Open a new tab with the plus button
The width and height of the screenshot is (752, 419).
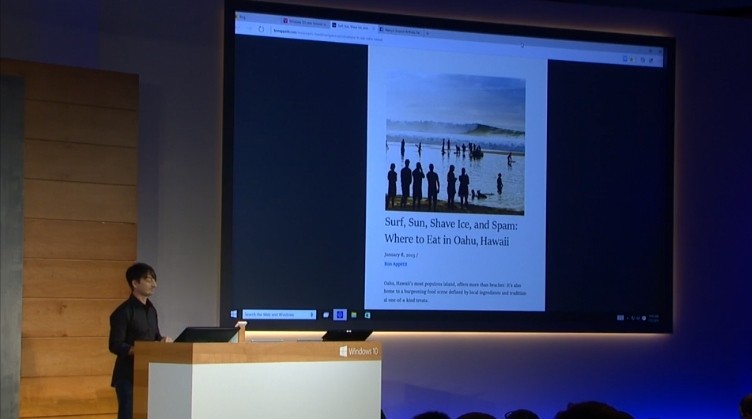coord(428,33)
